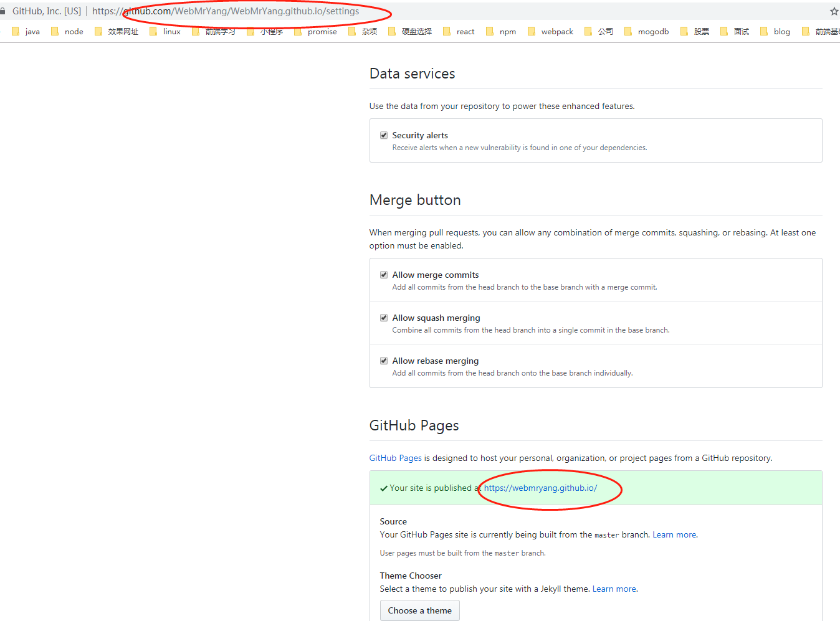Click the bookmark star icon in address bar
840x621 pixels.
tap(834, 11)
